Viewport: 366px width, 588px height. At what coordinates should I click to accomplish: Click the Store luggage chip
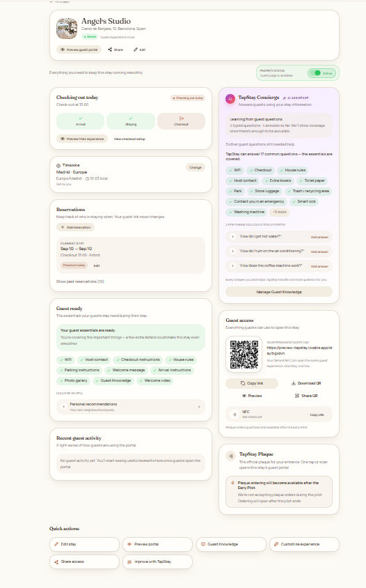(264, 192)
